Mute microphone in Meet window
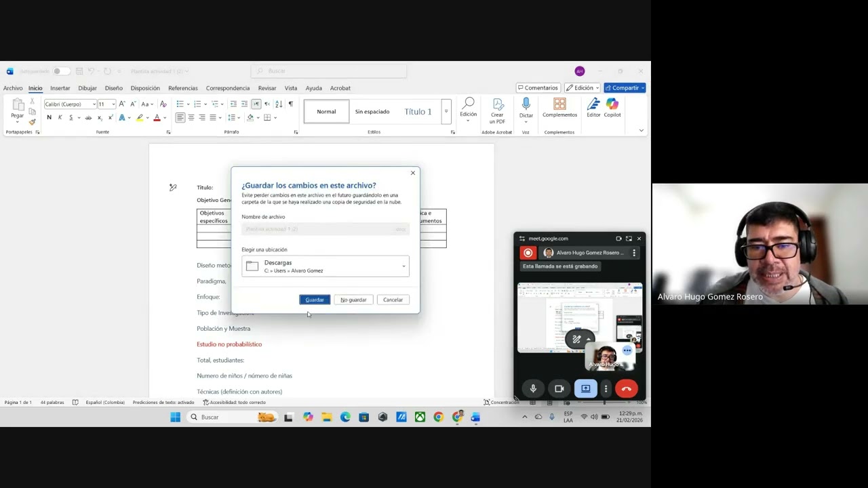 tap(533, 389)
